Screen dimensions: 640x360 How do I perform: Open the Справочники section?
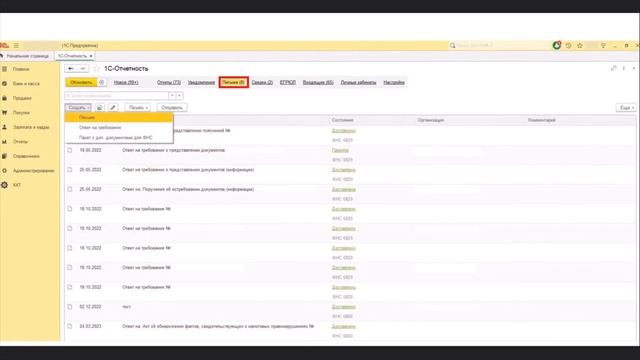(26, 156)
